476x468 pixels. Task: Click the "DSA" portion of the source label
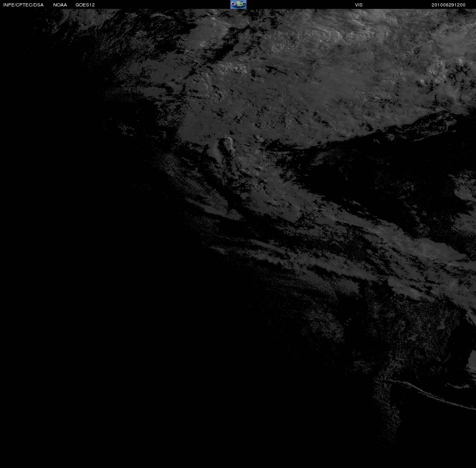pos(39,5)
